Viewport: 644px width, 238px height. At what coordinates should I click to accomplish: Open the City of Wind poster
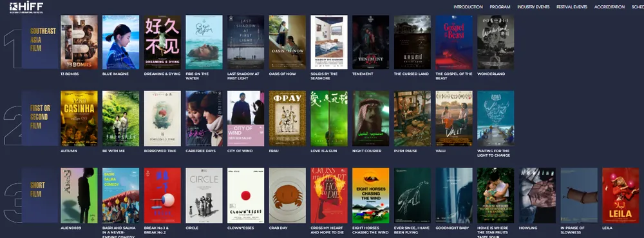[245, 119]
